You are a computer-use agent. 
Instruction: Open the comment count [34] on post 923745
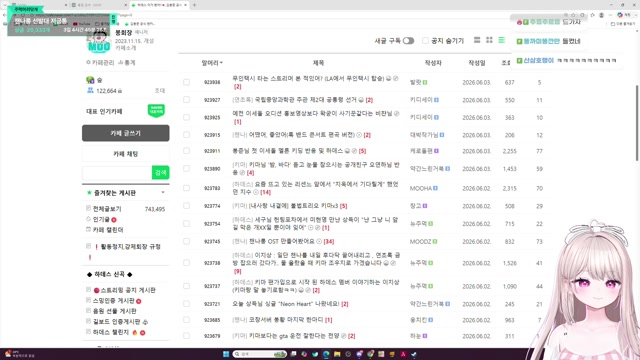[x=329, y=242]
